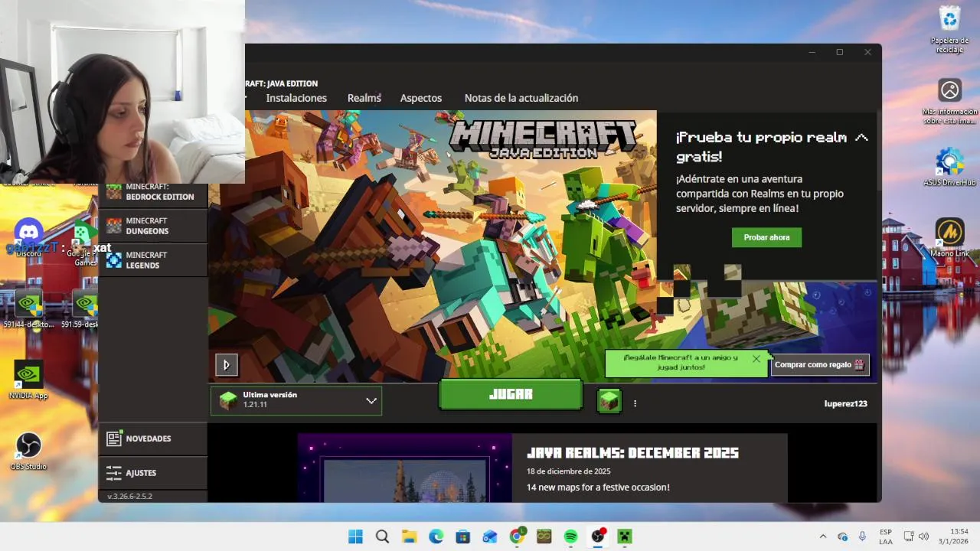Open Microsoft Store from taskbar
Viewport: 980px width, 551px height.
tap(462, 536)
